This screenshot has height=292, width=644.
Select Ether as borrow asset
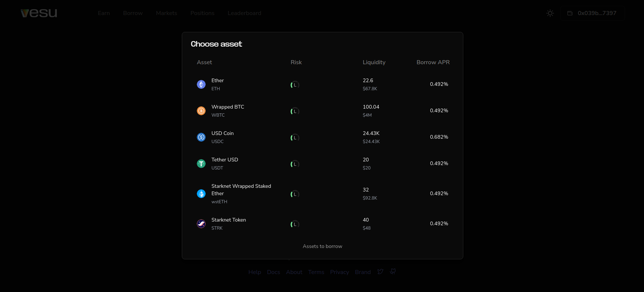click(323, 84)
